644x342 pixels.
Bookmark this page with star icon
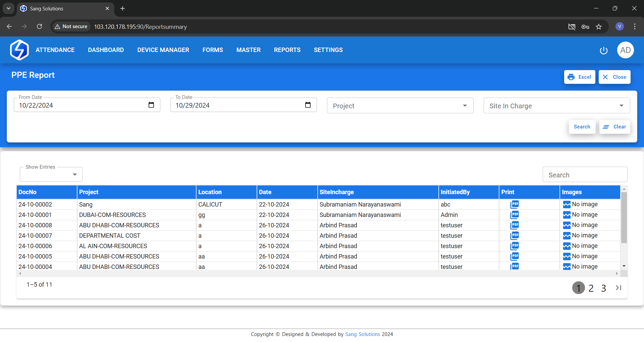click(x=599, y=27)
